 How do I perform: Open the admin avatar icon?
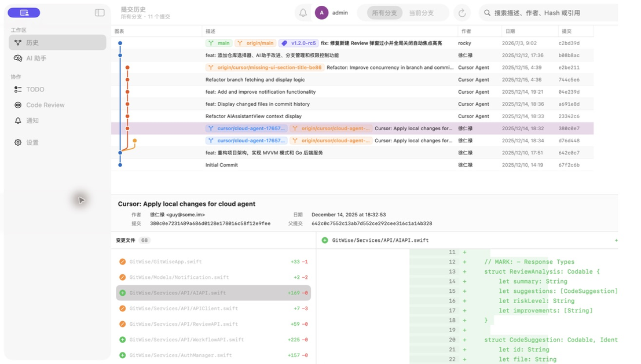pyautogui.click(x=322, y=13)
